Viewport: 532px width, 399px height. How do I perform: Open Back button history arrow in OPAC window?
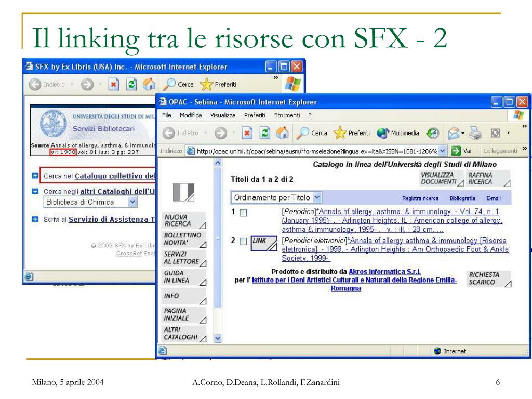click(x=206, y=133)
